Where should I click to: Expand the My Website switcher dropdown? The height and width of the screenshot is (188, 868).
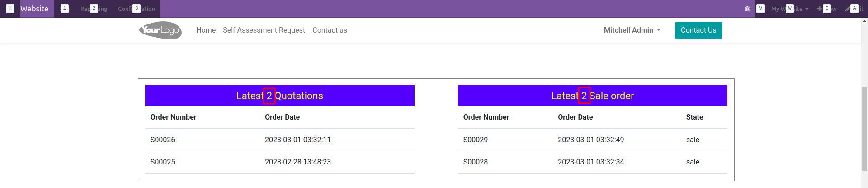coord(790,9)
